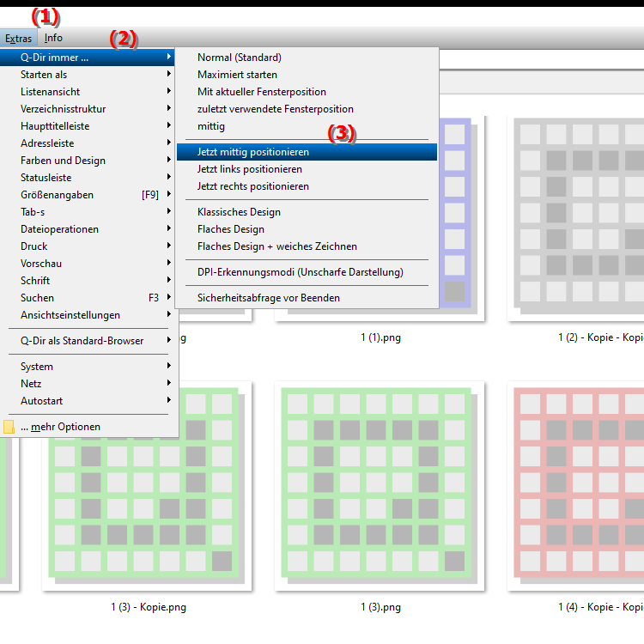Viewport: 644px width, 644px height.
Task: Select Flaches Design + weiches Zeichnen
Action: [276, 246]
